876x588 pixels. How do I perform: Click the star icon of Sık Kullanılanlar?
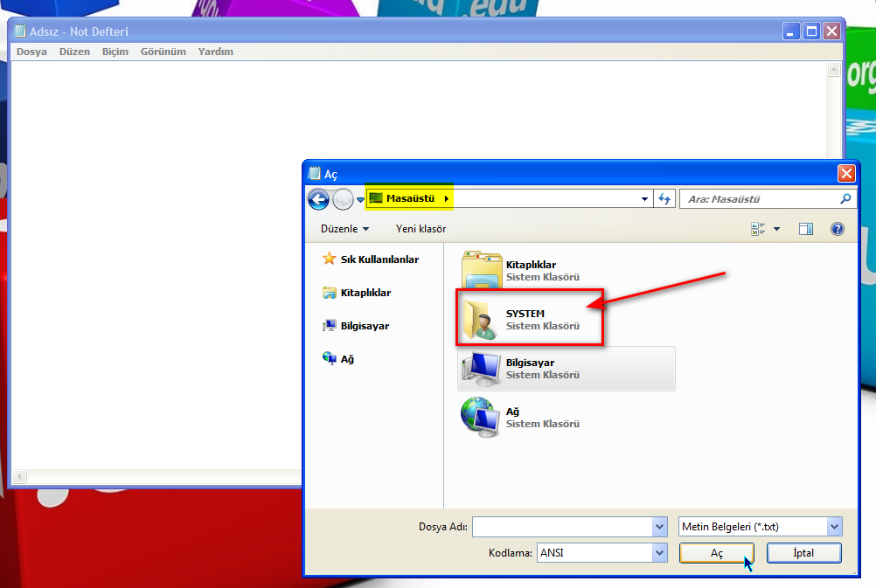click(x=329, y=259)
